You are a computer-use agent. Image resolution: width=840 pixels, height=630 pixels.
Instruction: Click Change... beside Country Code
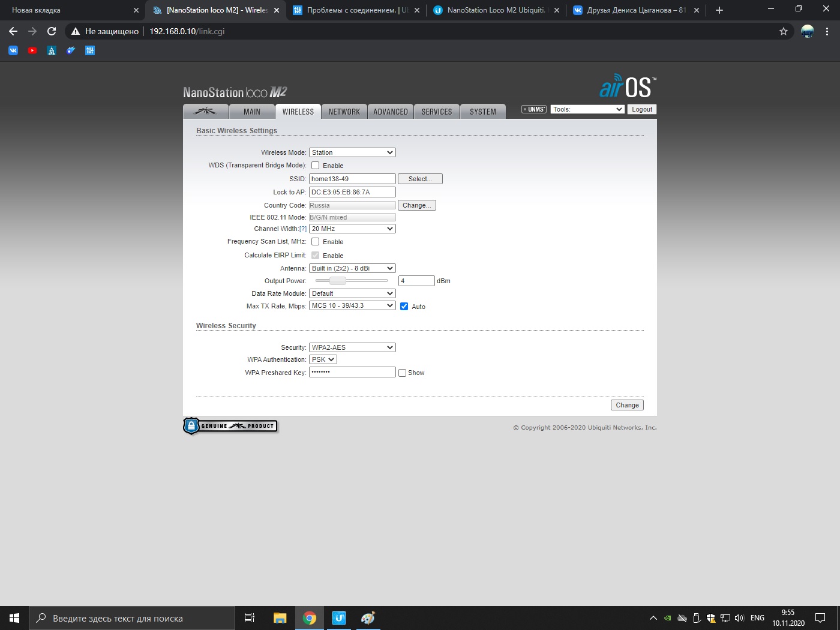click(x=417, y=205)
